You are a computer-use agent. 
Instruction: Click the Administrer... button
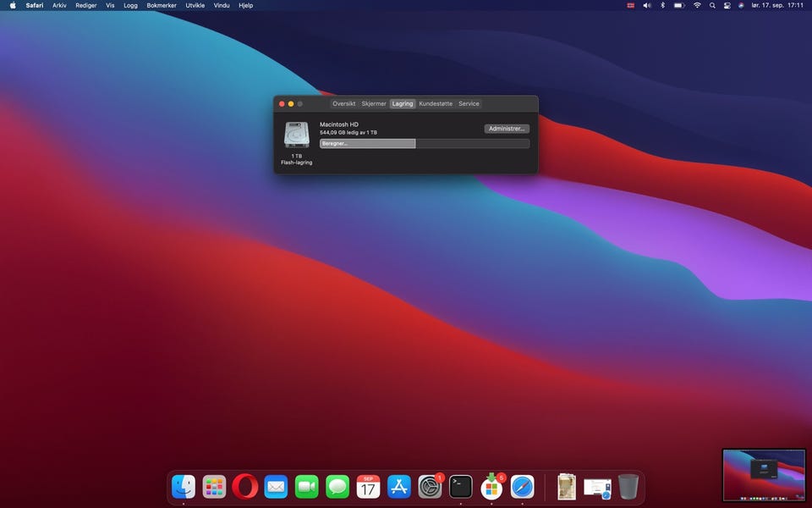tap(507, 129)
